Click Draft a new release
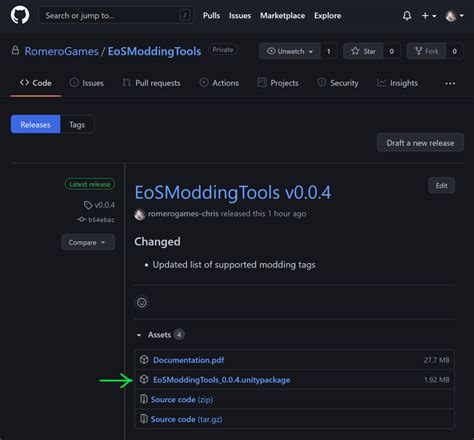 point(420,143)
